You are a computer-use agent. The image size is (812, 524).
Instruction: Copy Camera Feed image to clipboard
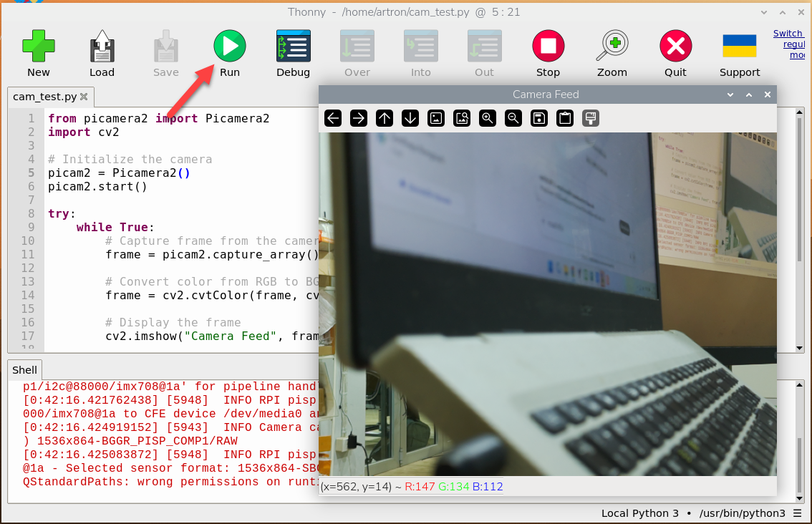tap(565, 118)
